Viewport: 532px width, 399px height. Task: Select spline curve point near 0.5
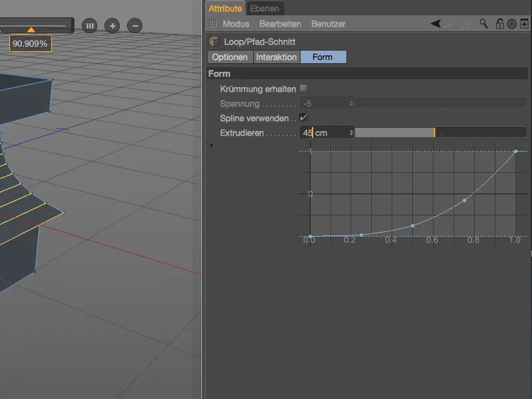coord(412,225)
